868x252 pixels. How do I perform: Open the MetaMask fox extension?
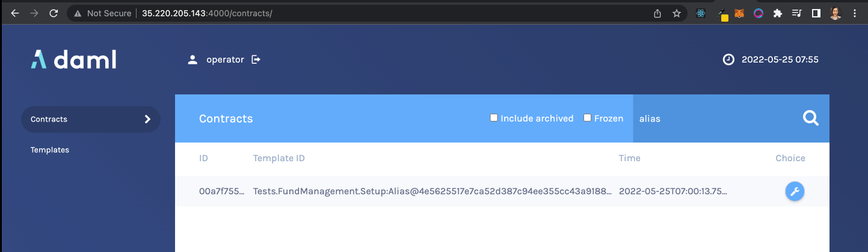point(739,13)
